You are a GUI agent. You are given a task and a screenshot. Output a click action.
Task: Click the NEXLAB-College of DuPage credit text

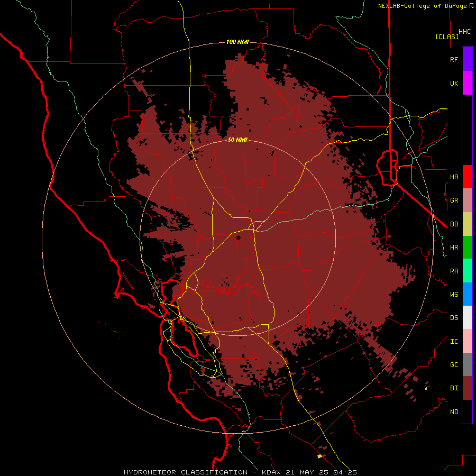[423, 6]
